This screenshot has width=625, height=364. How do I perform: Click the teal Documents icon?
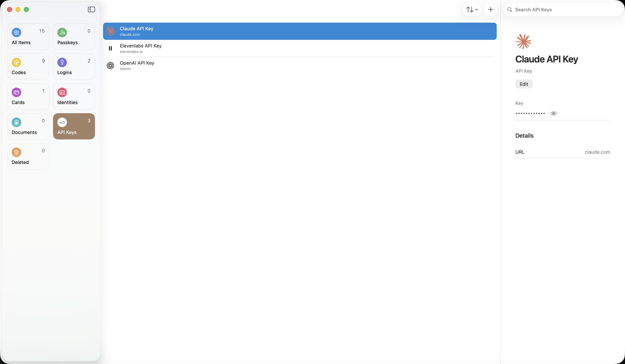click(16, 122)
